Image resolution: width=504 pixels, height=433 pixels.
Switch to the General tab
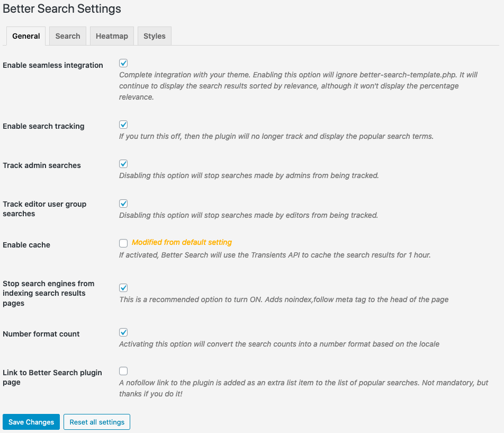26,36
